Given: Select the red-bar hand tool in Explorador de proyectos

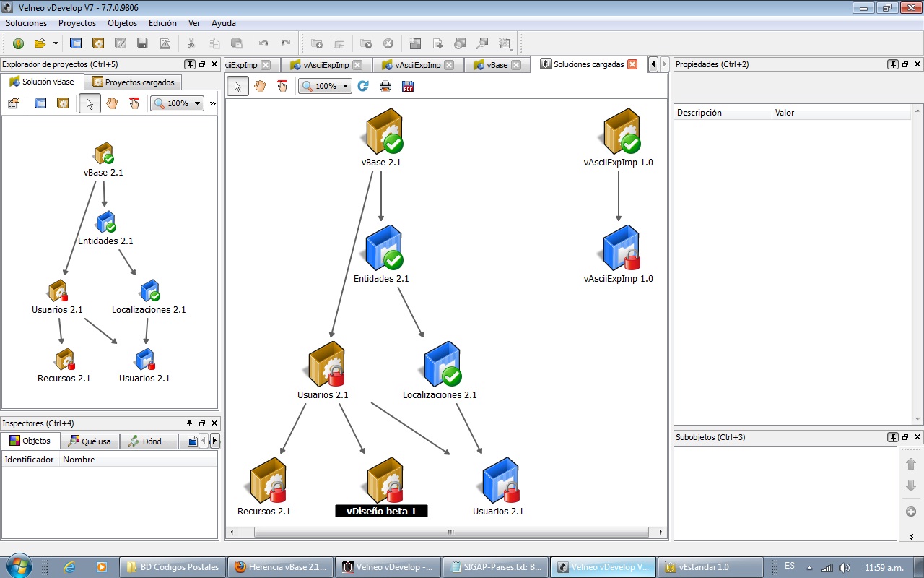Looking at the screenshot, I should tap(134, 103).
